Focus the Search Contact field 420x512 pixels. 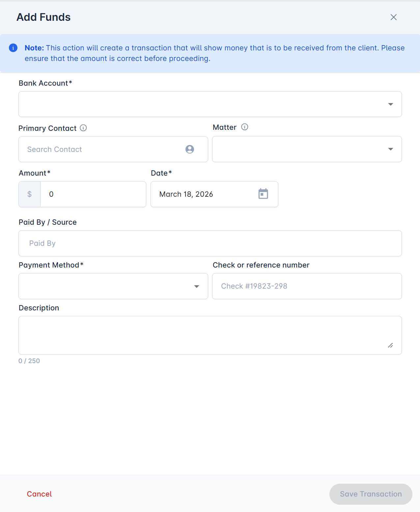113,149
